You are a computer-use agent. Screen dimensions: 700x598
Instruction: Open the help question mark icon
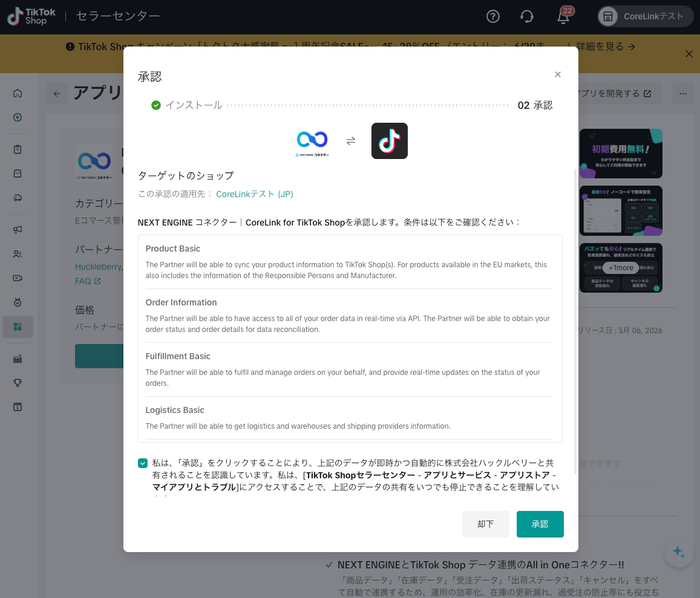coord(493,16)
